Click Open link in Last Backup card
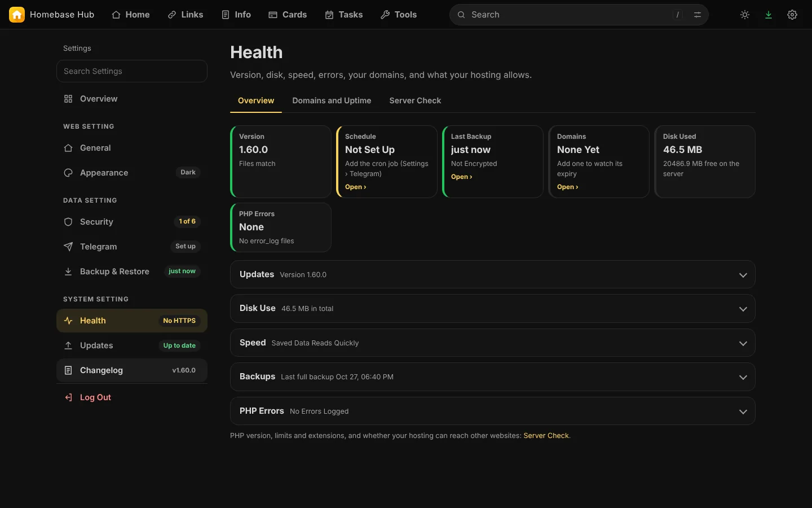The width and height of the screenshot is (812, 508). click(462, 177)
